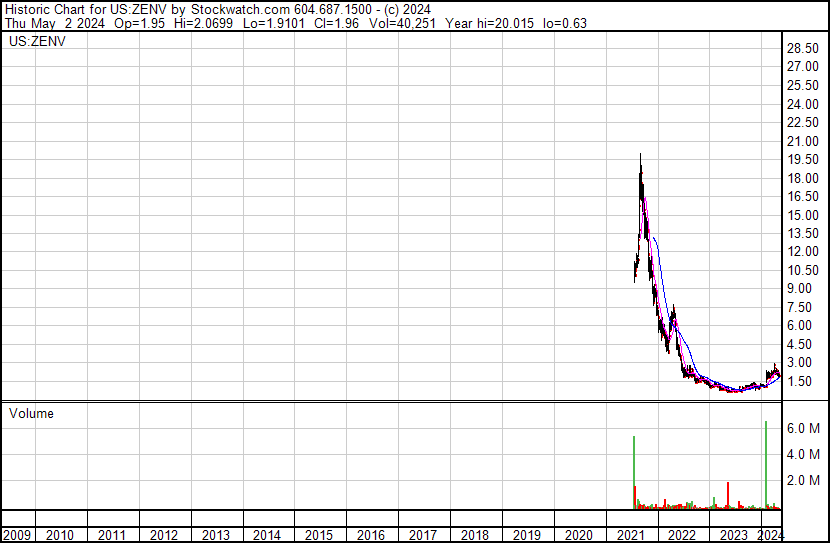Click the 2012 year label on timeline
Image resolution: width=830 pixels, height=543 pixels.
coord(164,535)
